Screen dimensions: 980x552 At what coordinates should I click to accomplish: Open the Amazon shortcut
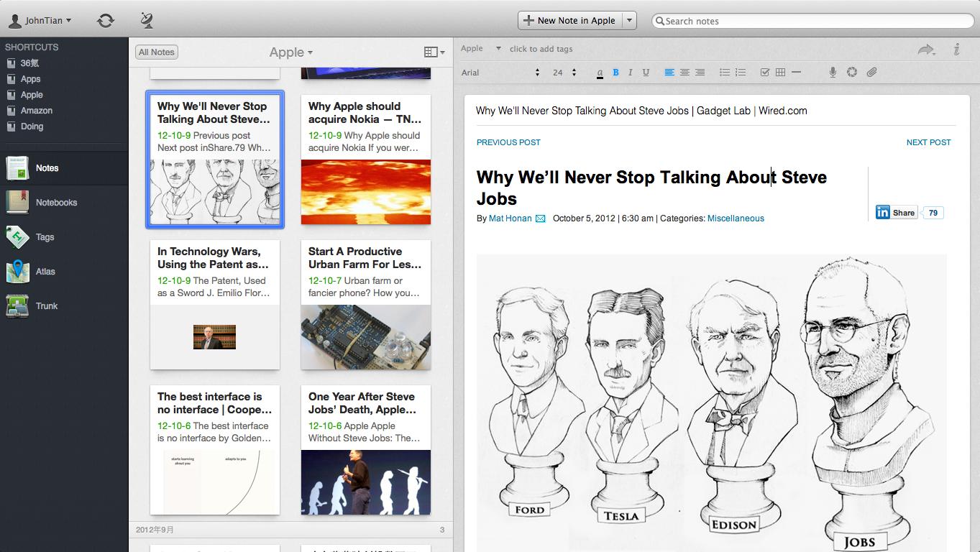point(37,111)
